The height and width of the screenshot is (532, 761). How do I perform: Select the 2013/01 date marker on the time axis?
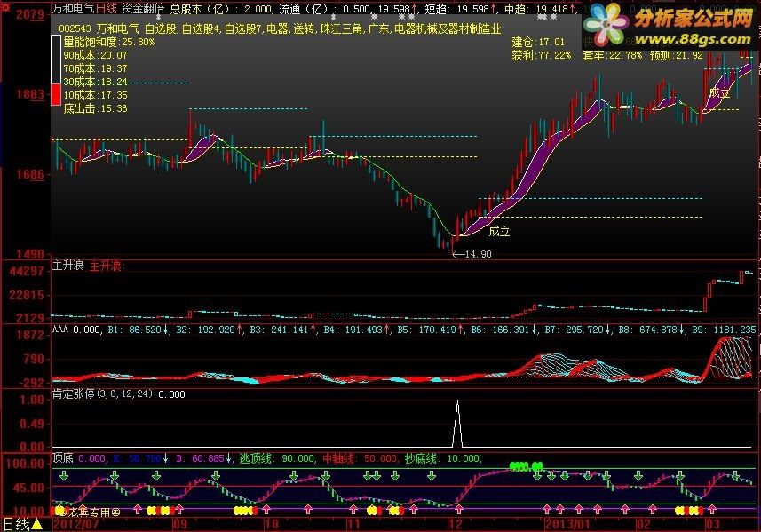(x=567, y=524)
